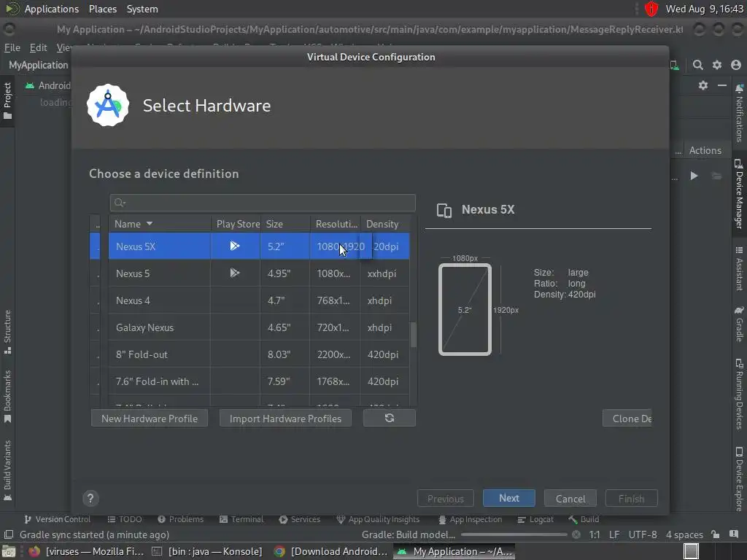Sort by Play Store column
Image resolution: width=747 pixels, height=560 pixels.
(236, 224)
